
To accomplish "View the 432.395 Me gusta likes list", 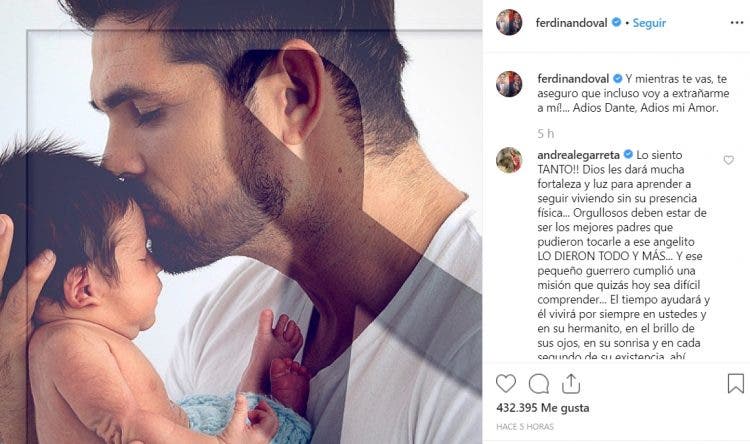I will [x=543, y=408].
